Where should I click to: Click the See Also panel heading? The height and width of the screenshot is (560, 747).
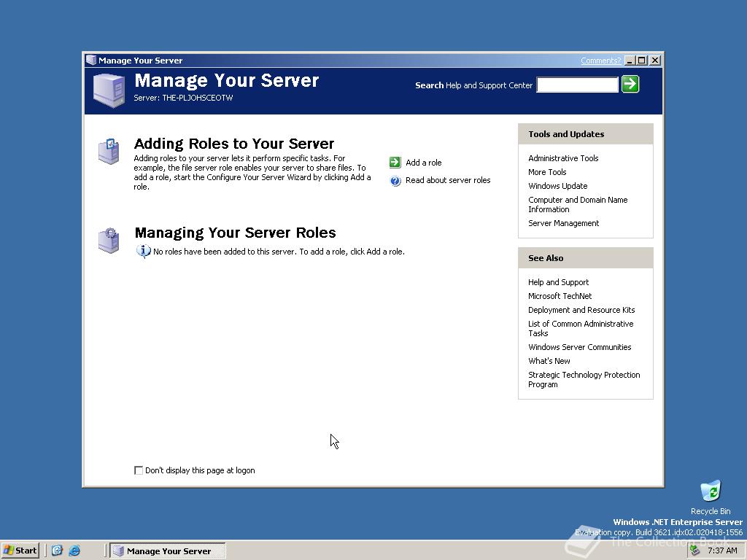(546, 257)
